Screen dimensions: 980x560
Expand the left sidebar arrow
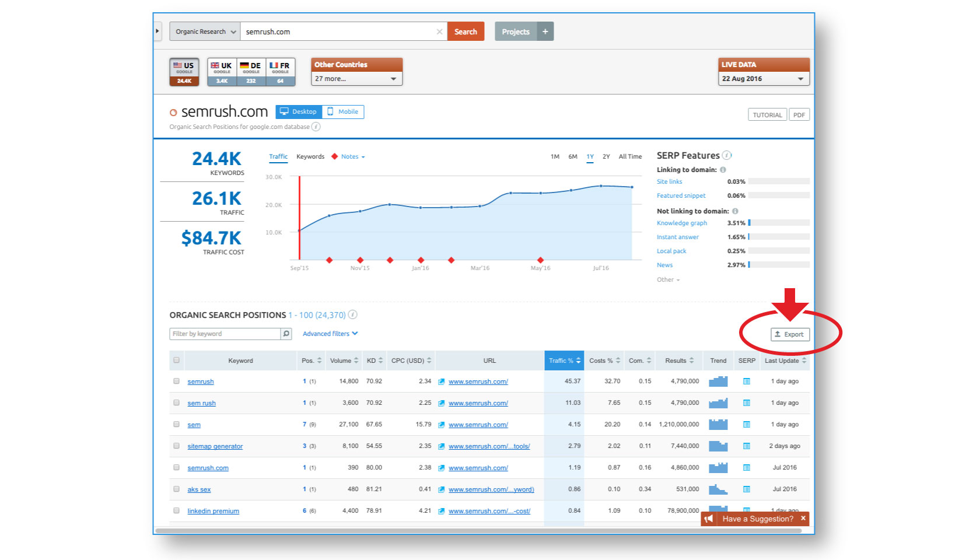coord(157,31)
